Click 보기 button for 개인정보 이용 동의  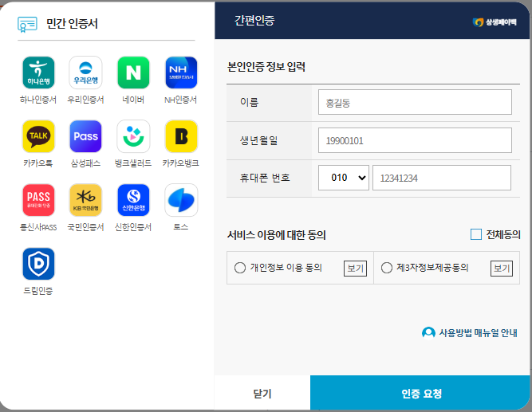click(355, 269)
